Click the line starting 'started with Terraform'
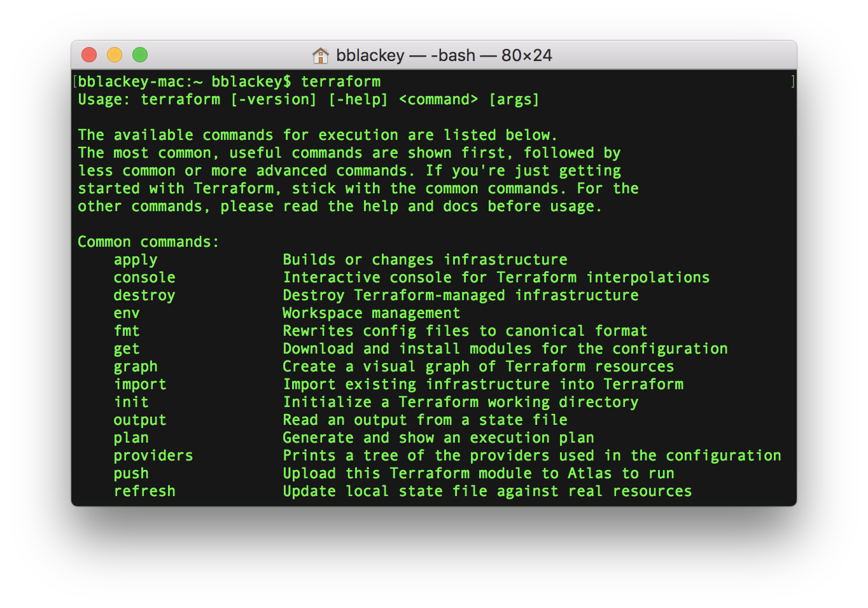This screenshot has width=868, height=608. pos(358,188)
